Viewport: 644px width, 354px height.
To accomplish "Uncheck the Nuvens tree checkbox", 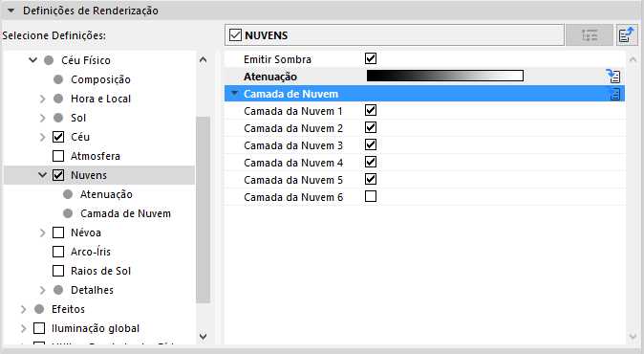I will (58, 175).
